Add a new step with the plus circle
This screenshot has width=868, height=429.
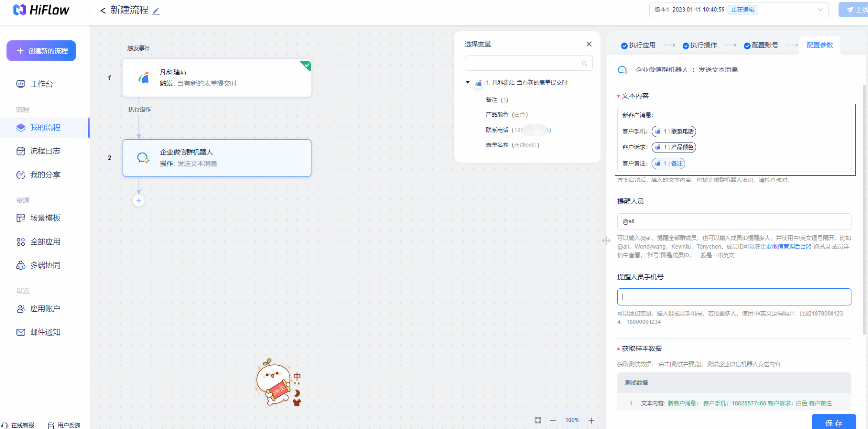pyautogui.click(x=139, y=200)
